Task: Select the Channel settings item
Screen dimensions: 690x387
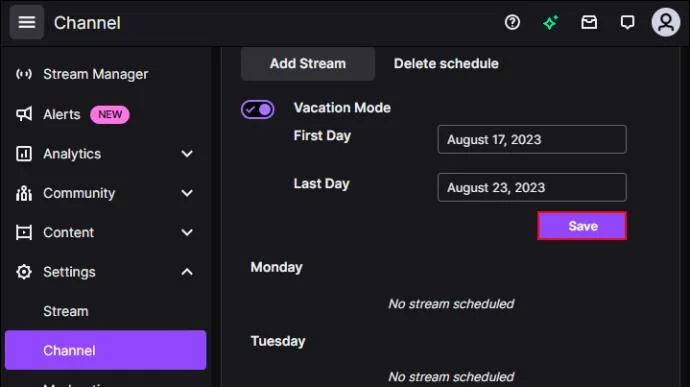Action: click(106, 350)
